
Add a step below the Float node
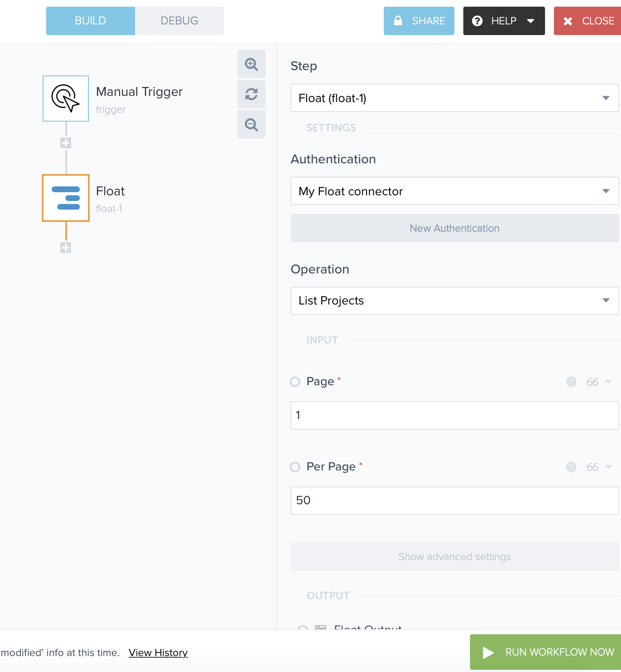66,248
